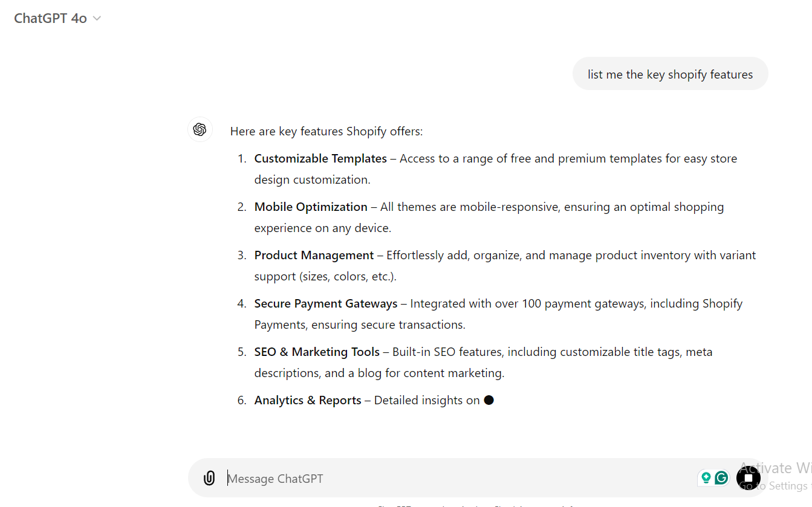The image size is (812, 507).
Task: Click 'experience on any device.' text
Action: click(323, 228)
